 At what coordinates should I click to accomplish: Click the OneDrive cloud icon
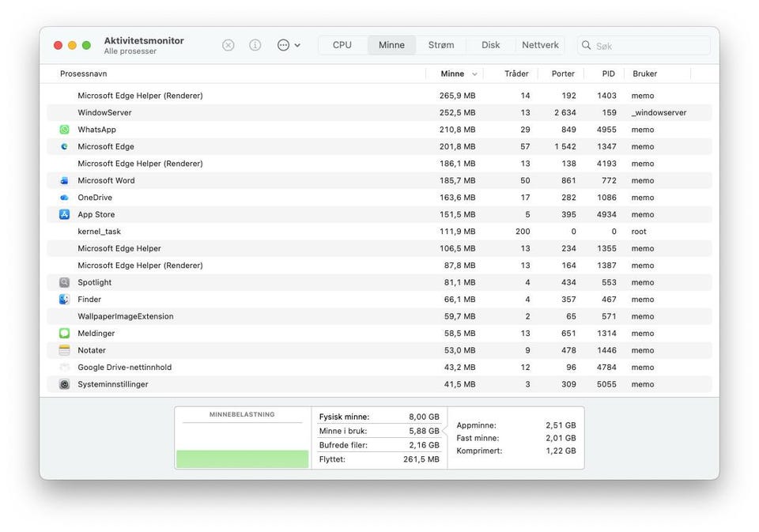click(x=64, y=198)
